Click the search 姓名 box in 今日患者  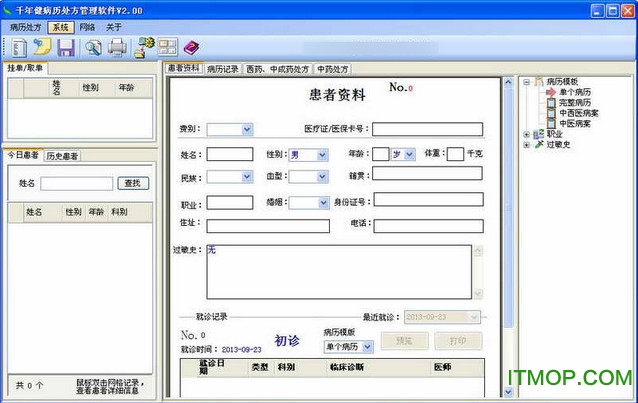(76, 184)
